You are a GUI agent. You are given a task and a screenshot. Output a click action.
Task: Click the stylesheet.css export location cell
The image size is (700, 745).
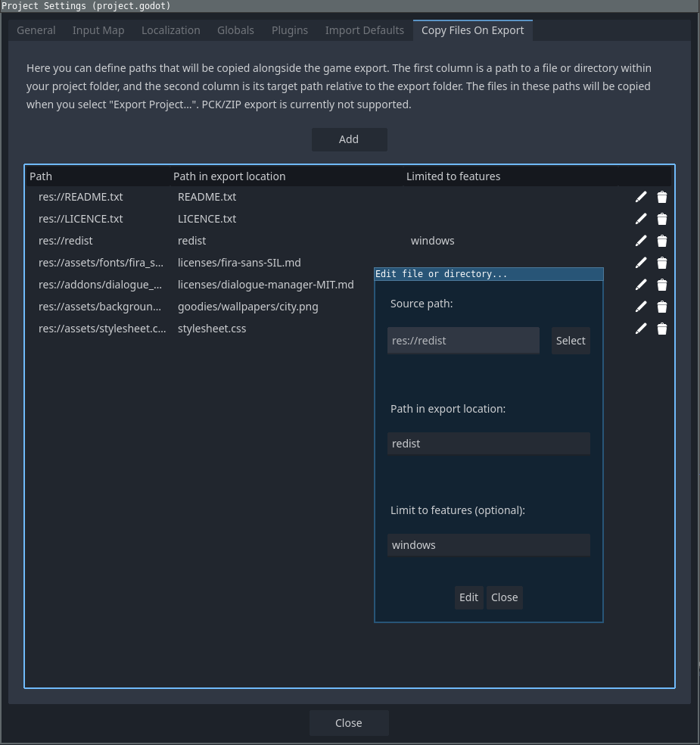[212, 328]
